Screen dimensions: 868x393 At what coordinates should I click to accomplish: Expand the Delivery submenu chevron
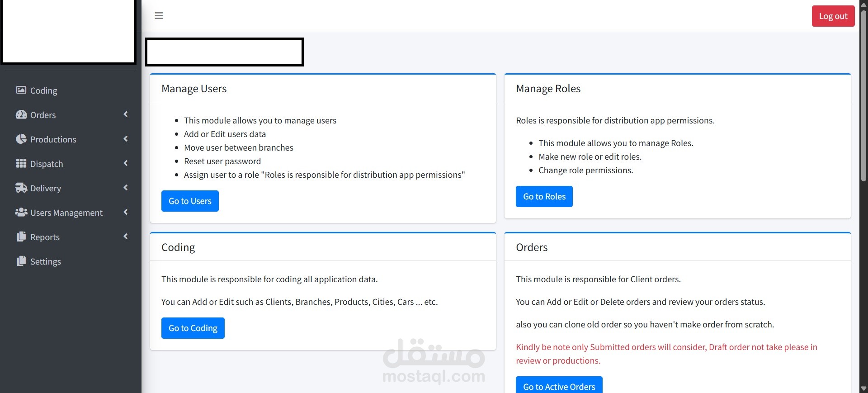coord(126,188)
